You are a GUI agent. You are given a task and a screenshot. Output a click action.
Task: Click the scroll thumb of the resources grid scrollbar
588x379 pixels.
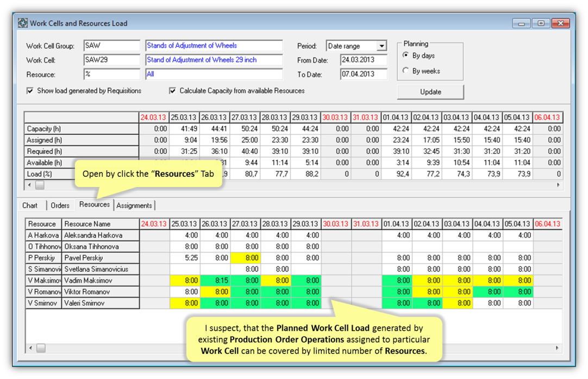click(x=41, y=348)
